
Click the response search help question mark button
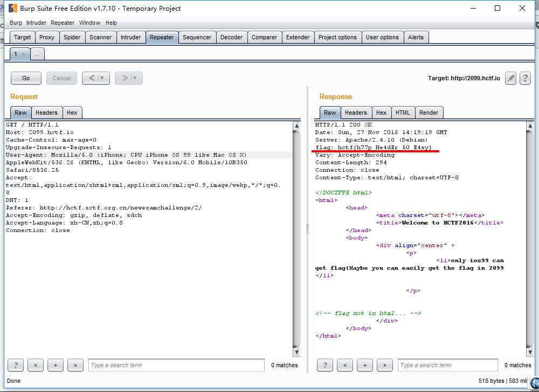pos(325,365)
